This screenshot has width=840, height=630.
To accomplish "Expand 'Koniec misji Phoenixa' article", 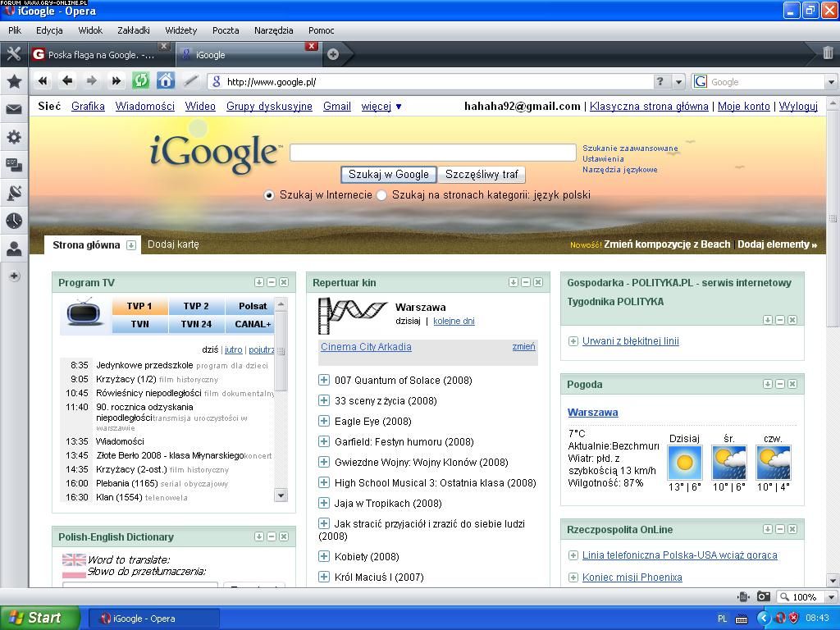I will tap(573, 577).
